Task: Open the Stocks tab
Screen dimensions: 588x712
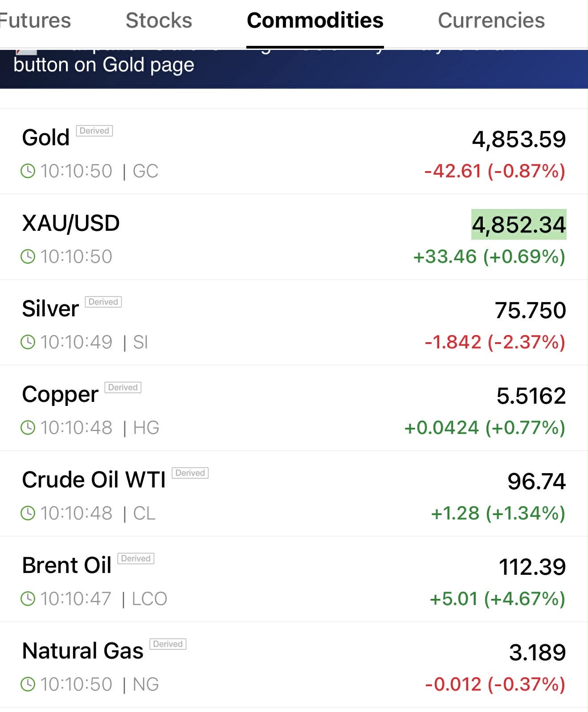Action: (159, 20)
